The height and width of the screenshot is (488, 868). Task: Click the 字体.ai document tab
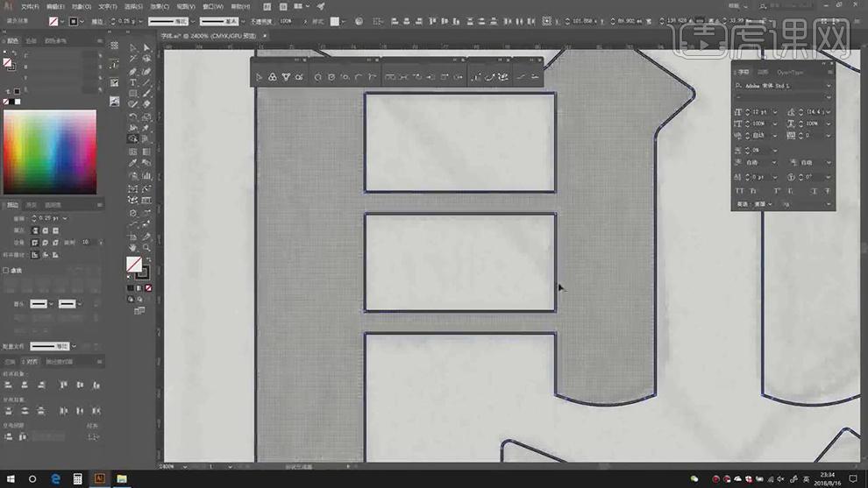pyautogui.click(x=209, y=36)
